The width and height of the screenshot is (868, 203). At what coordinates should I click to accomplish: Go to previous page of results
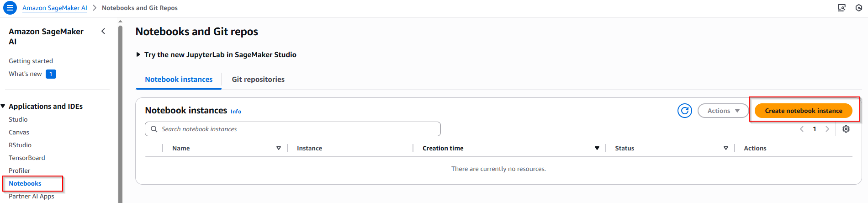802,129
